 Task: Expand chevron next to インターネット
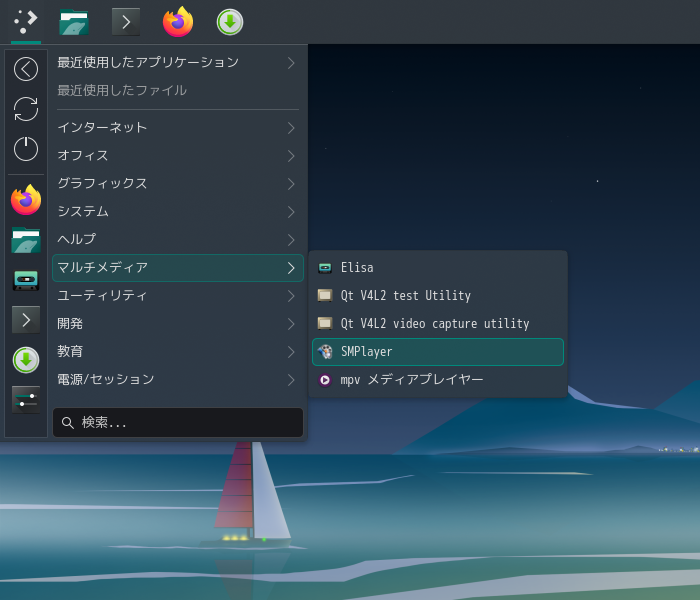point(291,128)
